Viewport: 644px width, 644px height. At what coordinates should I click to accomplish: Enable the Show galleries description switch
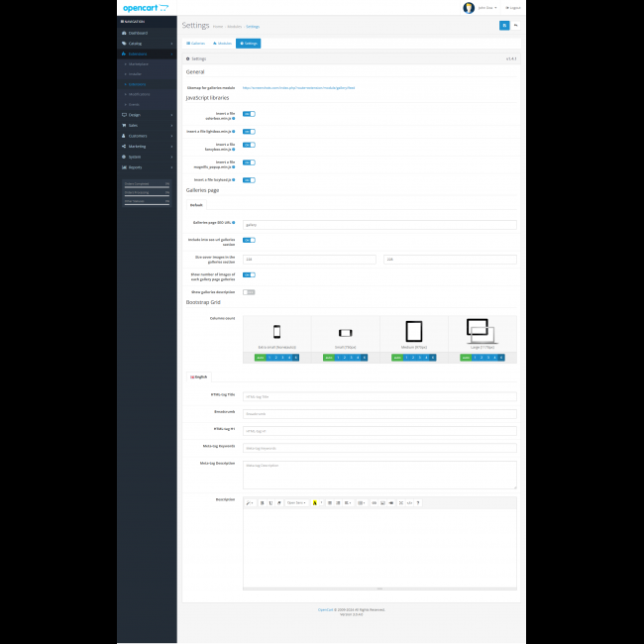[x=249, y=291]
